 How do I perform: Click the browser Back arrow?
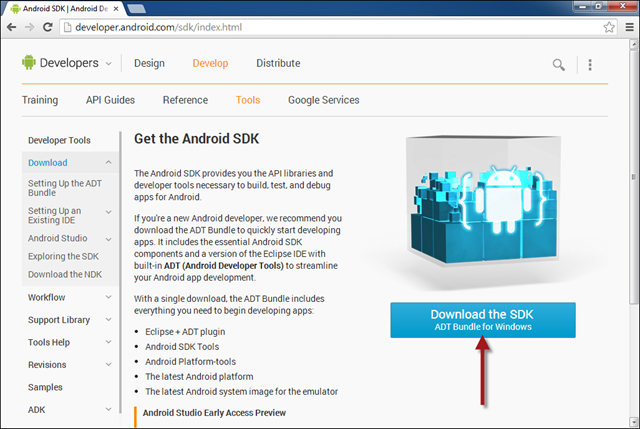click(x=11, y=27)
